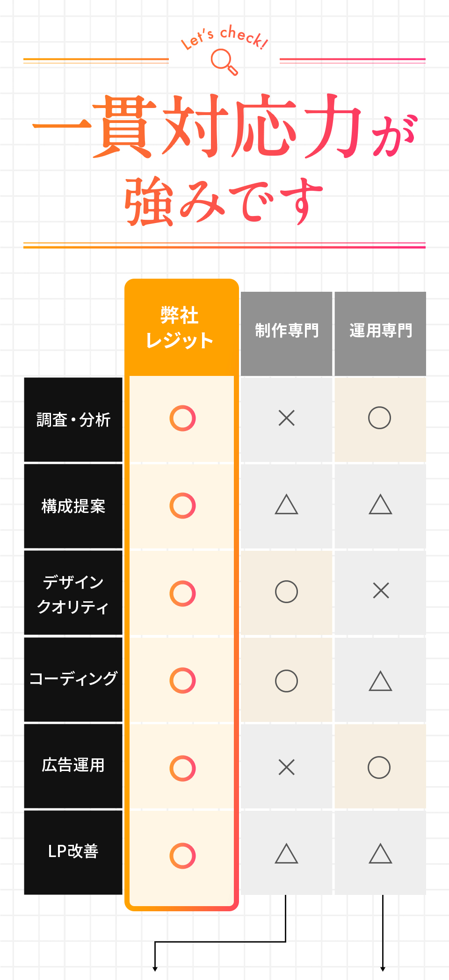The height and width of the screenshot is (980, 449).
Task: Click the orange circle in LP改善 row
Action: point(182,856)
